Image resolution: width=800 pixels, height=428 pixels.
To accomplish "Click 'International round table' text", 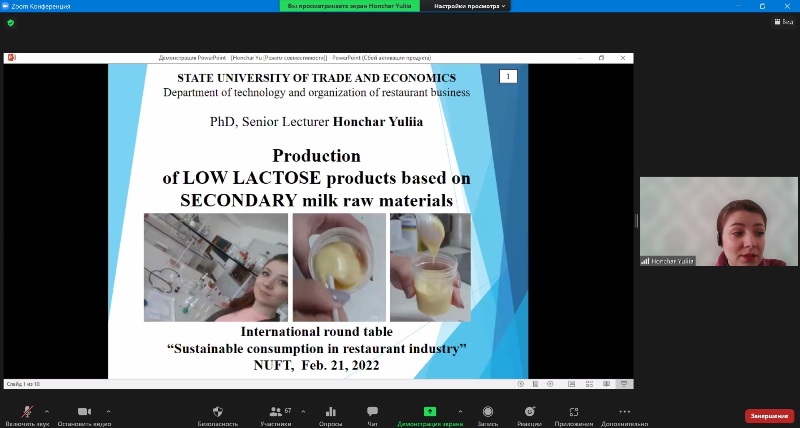I will coord(317,332).
